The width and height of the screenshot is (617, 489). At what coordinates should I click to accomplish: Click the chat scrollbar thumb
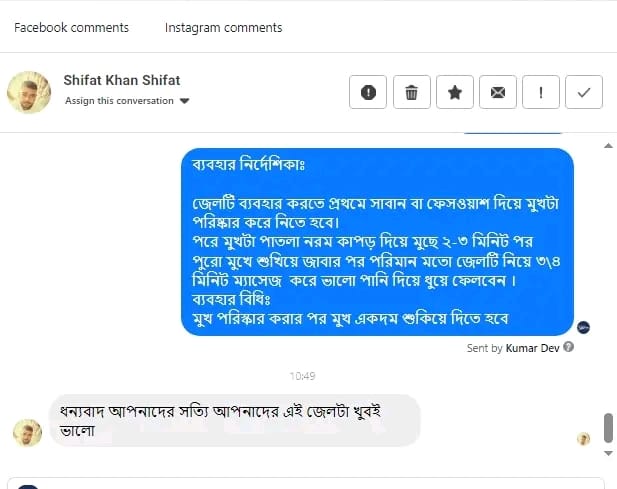tap(606, 428)
